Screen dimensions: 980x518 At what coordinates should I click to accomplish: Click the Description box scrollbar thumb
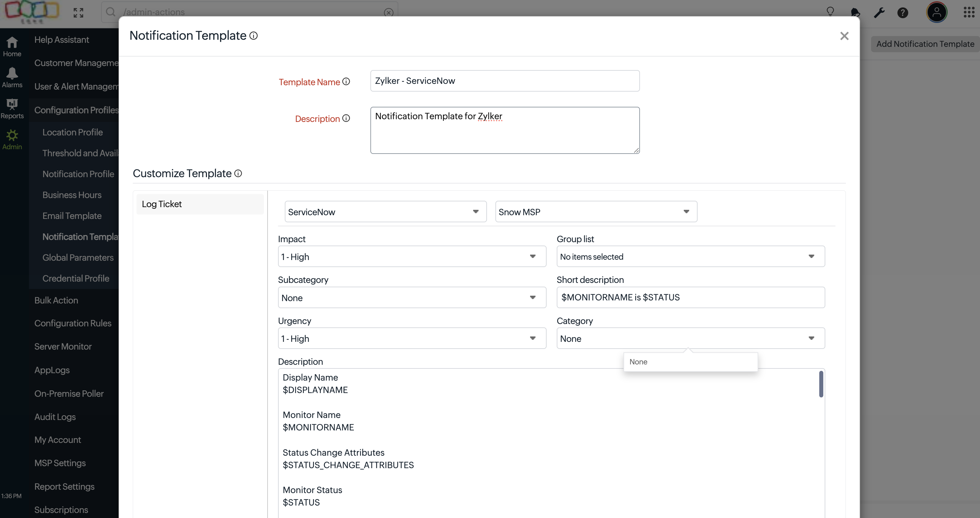[x=821, y=384]
